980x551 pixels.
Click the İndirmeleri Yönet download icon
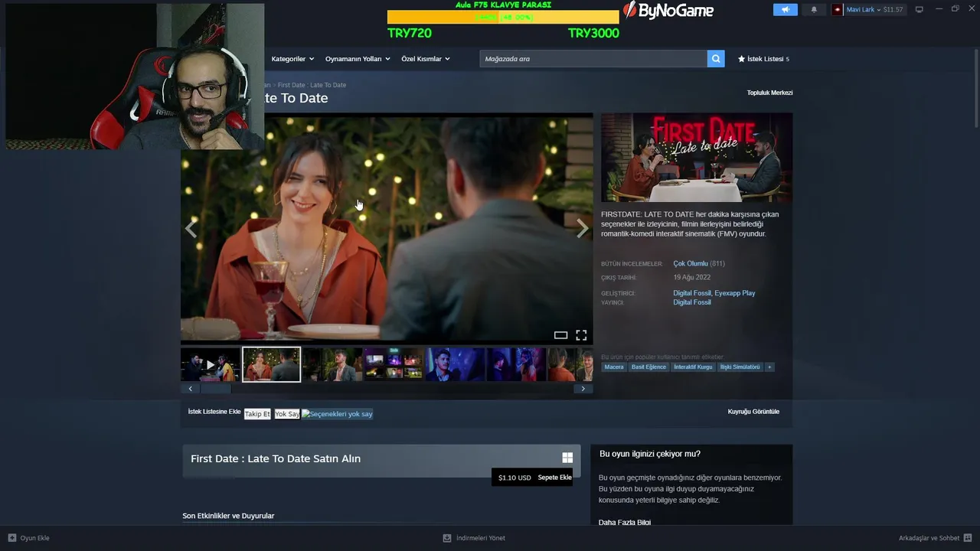pyautogui.click(x=447, y=538)
